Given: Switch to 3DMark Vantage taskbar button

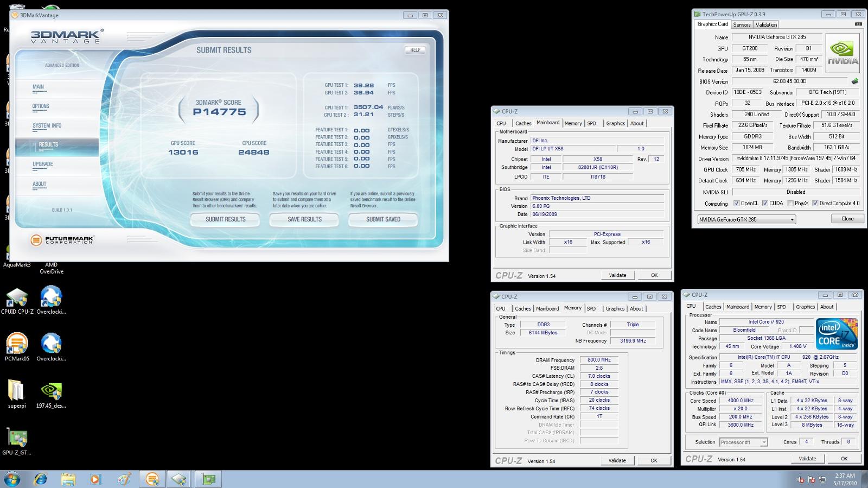Looking at the screenshot, I should pyautogui.click(x=152, y=479).
